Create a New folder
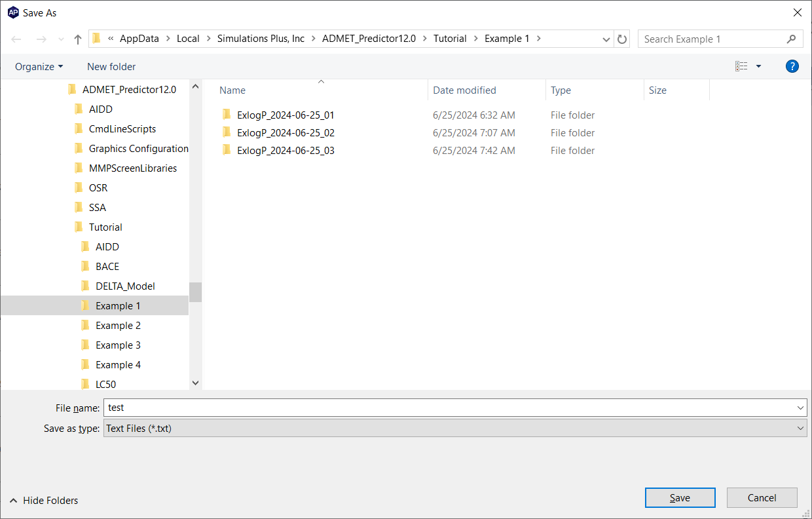The width and height of the screenshot is (812, 519). click(111, 66)
